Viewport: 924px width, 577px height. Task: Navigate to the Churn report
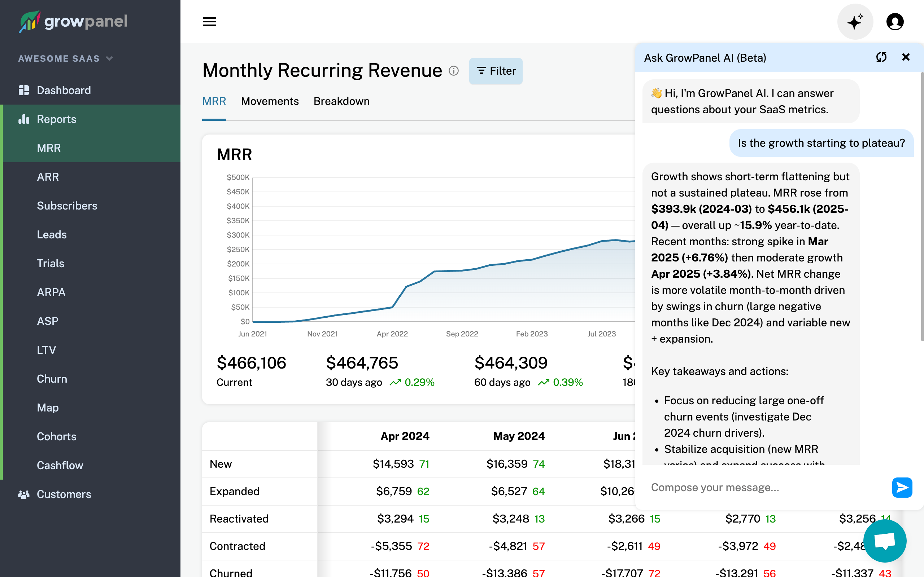(52, 379)
